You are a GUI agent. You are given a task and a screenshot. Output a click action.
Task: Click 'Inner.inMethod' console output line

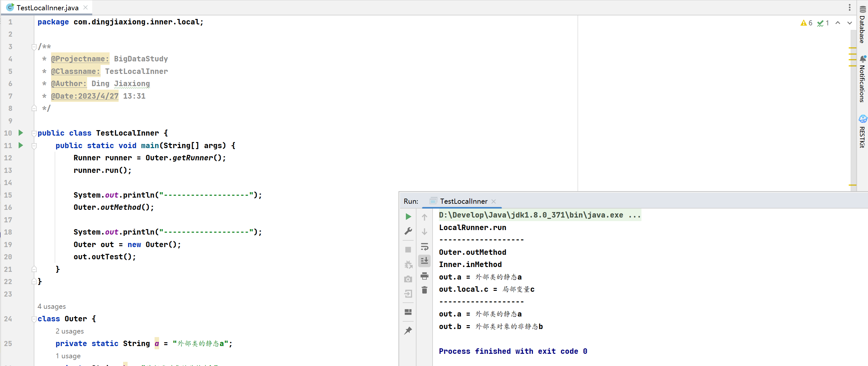(470, 264)
